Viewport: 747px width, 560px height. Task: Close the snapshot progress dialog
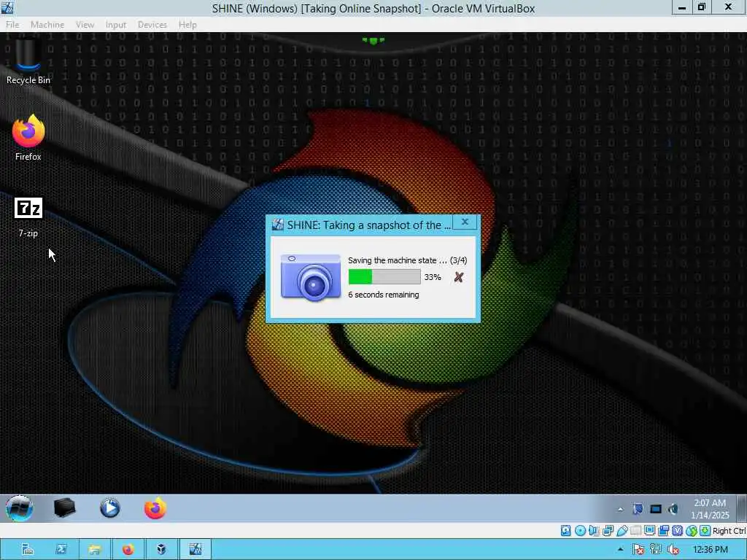click(465, 222)
